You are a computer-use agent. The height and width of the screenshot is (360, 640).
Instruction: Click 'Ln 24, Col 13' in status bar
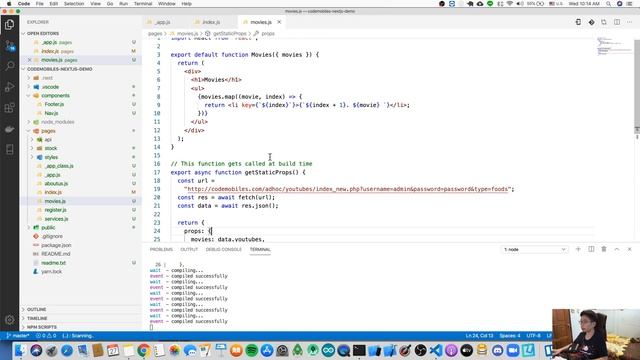(x=480, y=336)
